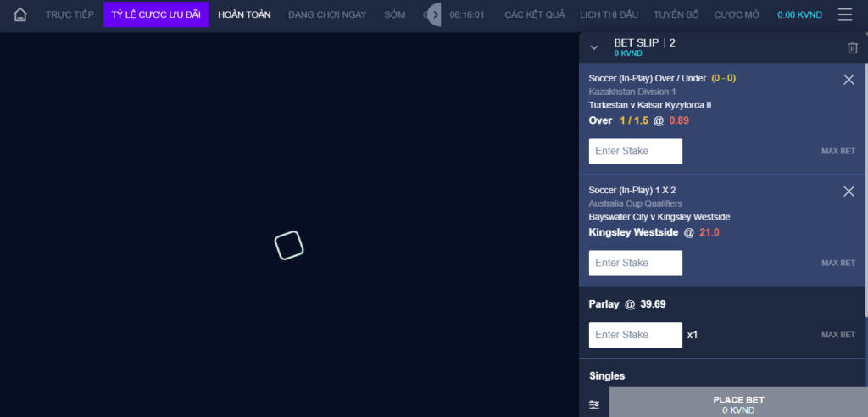The height and width of the screenshot is (417, 868).
Task: Remove Turkestan v Kaisar Kyzylorda II bet
Action: (x=849, y=80)
